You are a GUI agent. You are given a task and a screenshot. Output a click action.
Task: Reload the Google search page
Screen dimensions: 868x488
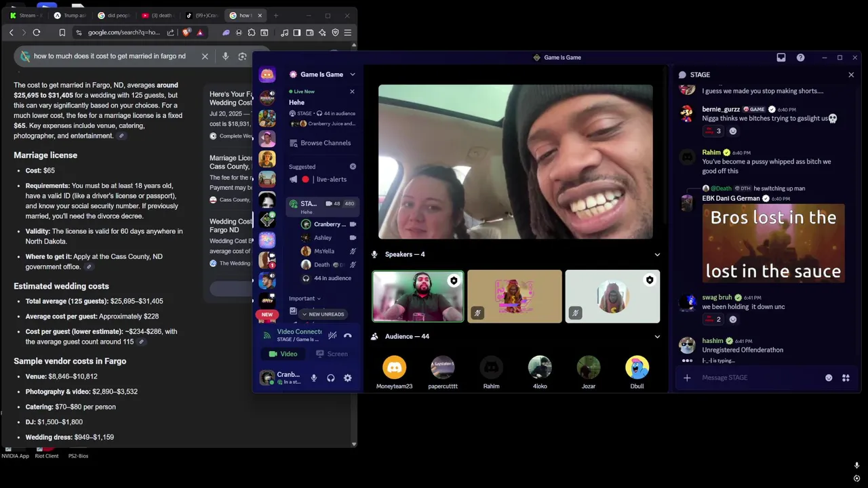37,33
